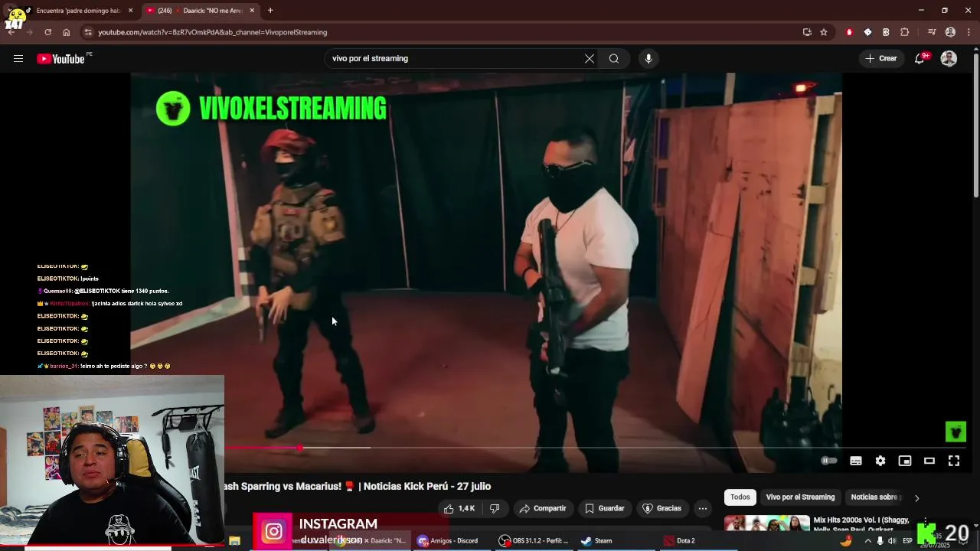Open the Chrome profile avatar

click(x=950, y=32)
